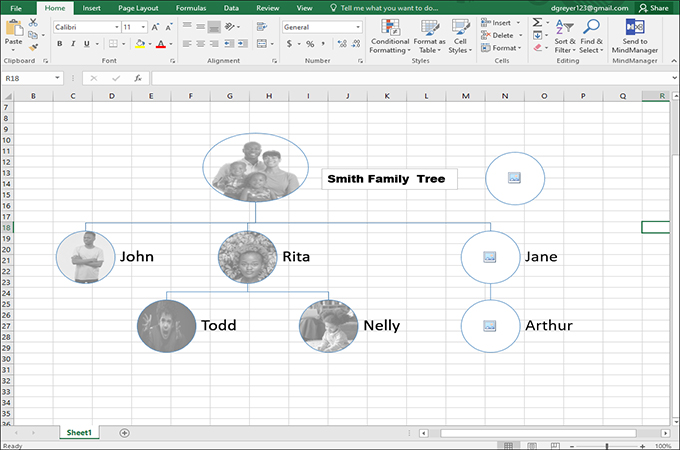Open Format as Table gallery
The image size is (680, 450).
coord(430,36)
